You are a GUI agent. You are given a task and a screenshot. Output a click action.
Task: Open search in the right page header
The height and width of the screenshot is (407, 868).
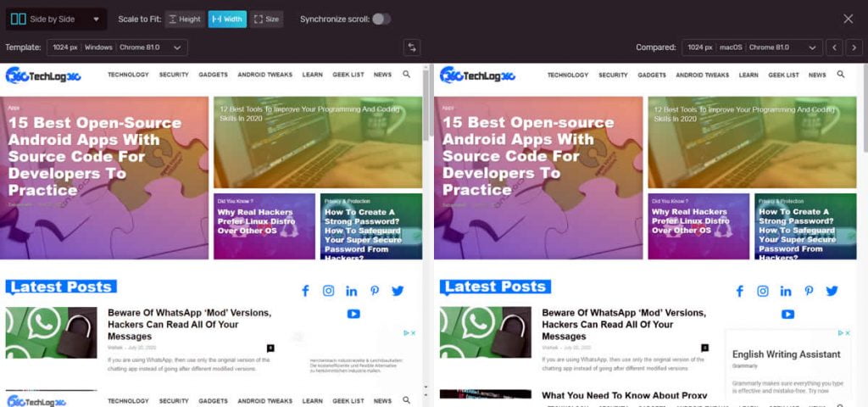[841, 75]
